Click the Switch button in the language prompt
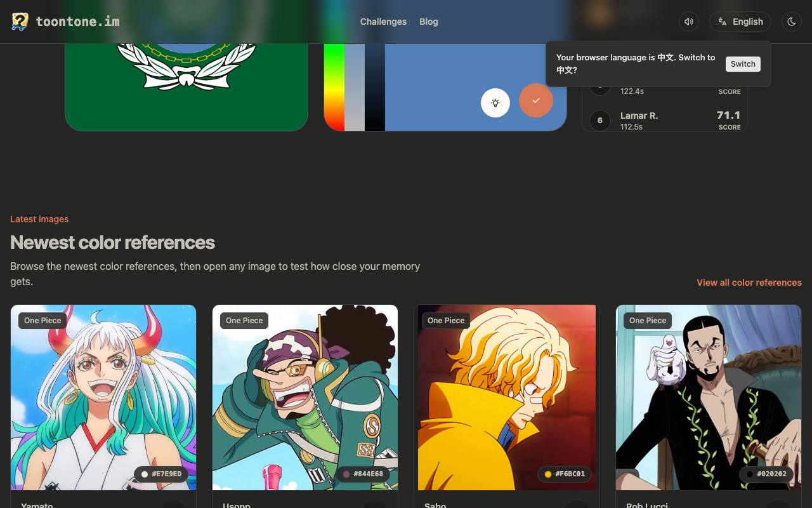812x508 pixels. tap(743, 64)
